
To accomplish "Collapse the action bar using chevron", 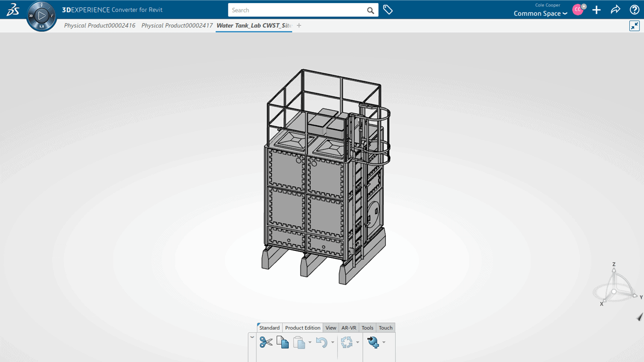I will pyautogui.click(x=252, y=337).
